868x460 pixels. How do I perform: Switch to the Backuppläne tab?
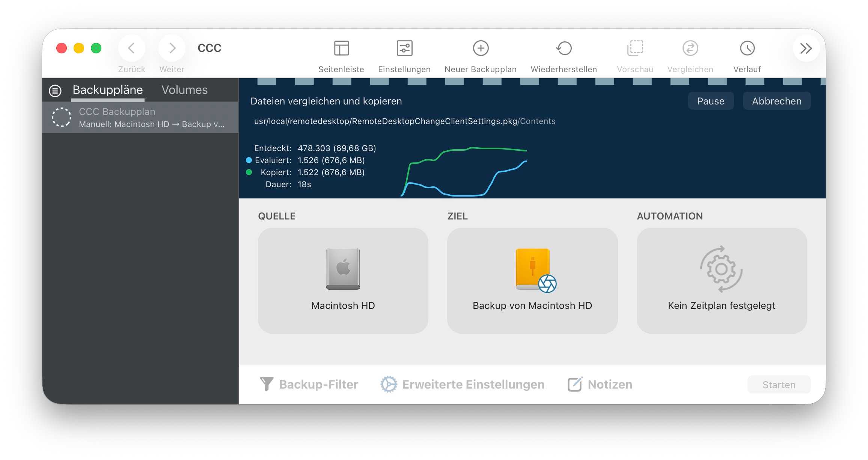(108, 90)
